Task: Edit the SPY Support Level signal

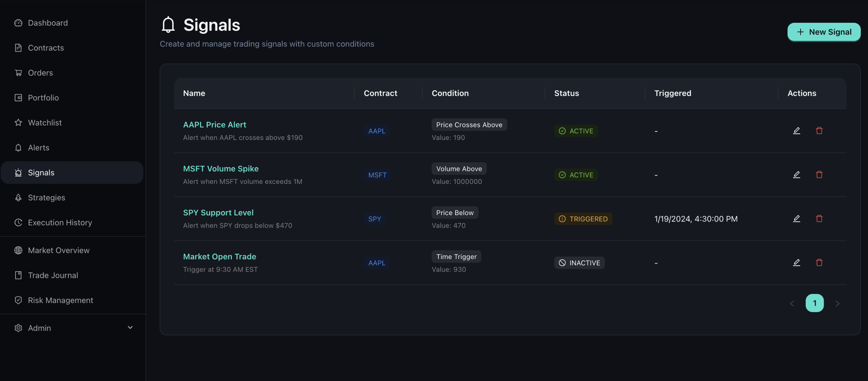Action: [796, 219]
